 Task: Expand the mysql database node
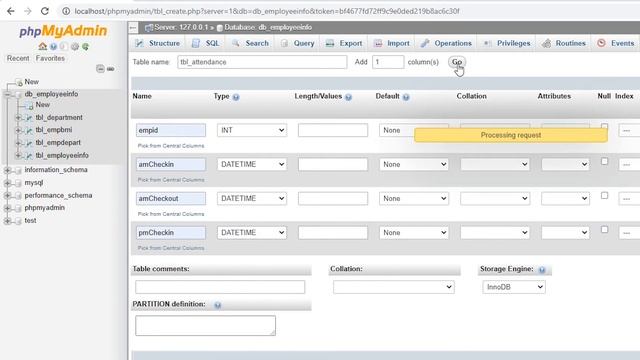click(x=7, y=183)
